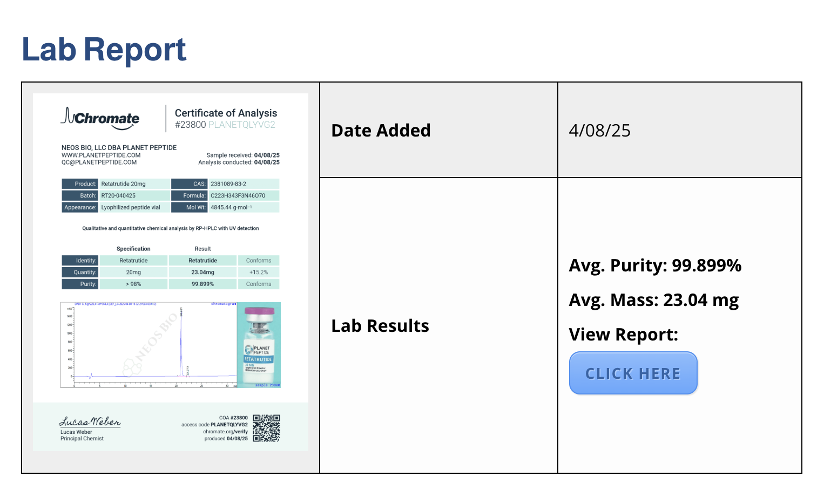This screenshot has width=824, height=504.
Task: Click the access code "PLANETQLYVG2" beside #23800
Action: [242, 125]
